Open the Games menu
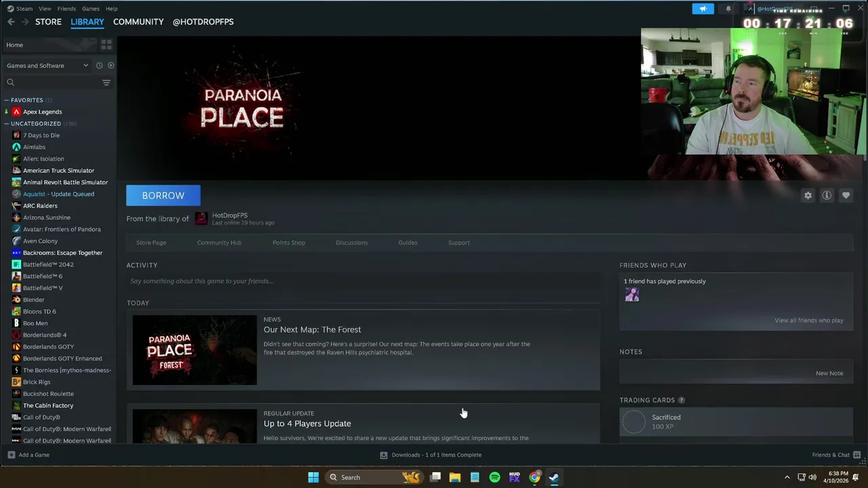Screen dimensions: 868x488 click(91, 9)
